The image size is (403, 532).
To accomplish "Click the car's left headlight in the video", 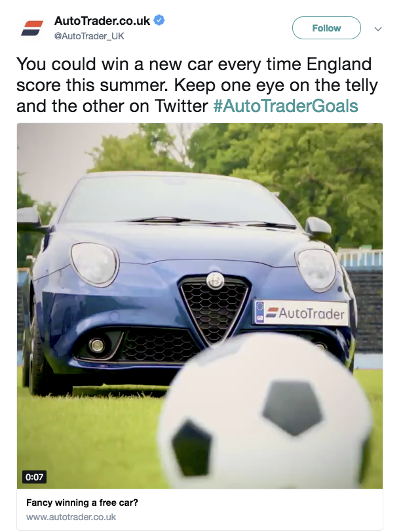I will pos(94,264).
